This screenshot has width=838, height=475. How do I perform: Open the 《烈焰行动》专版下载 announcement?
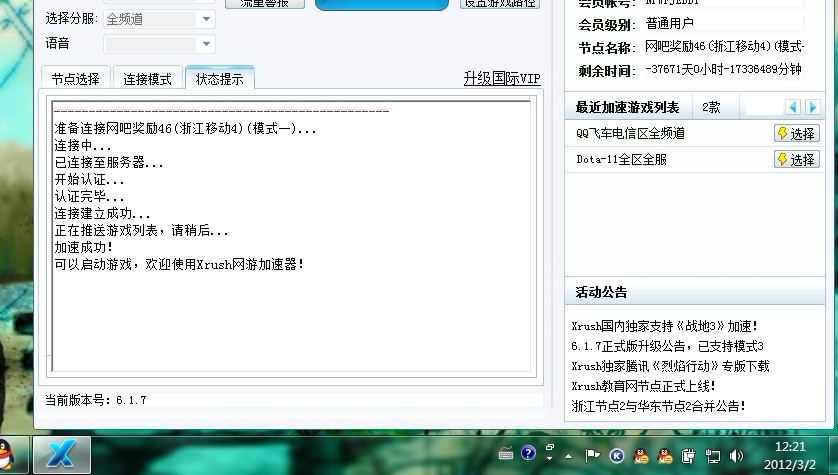(670, 366)
